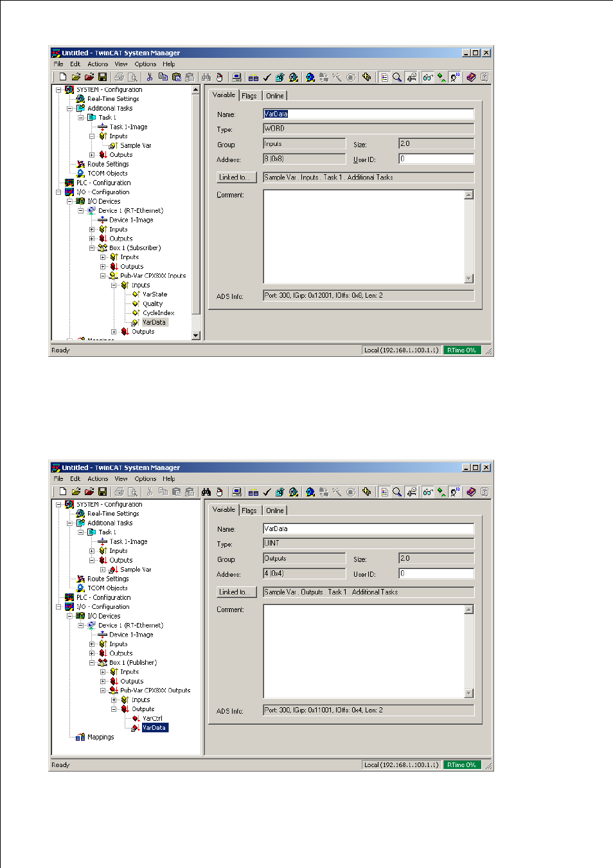
Task: Click Local (192.168.1.100.1.1) status field, lower window
Action: (402, 765)
